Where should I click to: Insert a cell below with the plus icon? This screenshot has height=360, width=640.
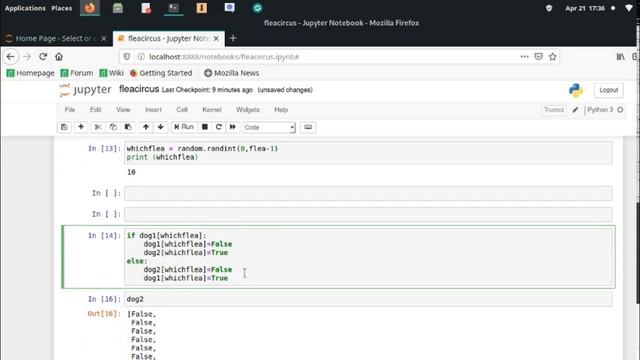81,127
